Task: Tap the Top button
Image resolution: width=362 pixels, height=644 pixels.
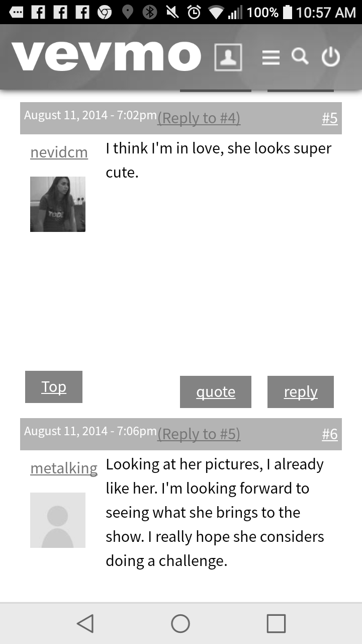Action: tap(54, 387)
